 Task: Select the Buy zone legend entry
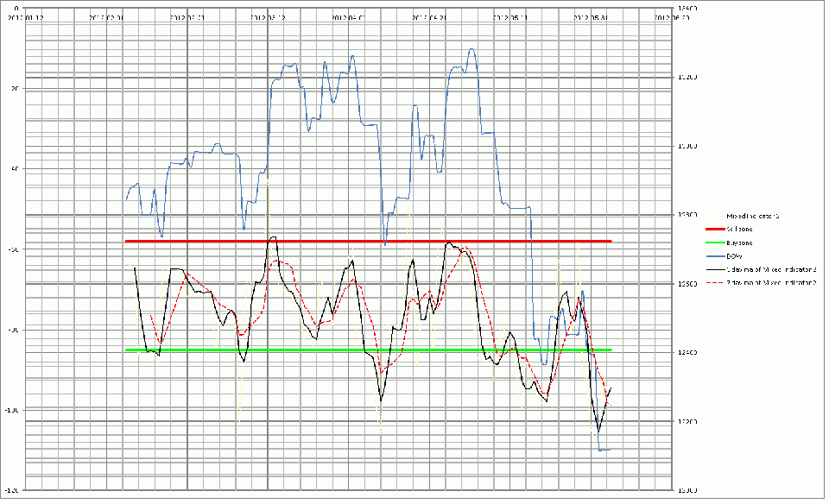(x=729, y=243)
